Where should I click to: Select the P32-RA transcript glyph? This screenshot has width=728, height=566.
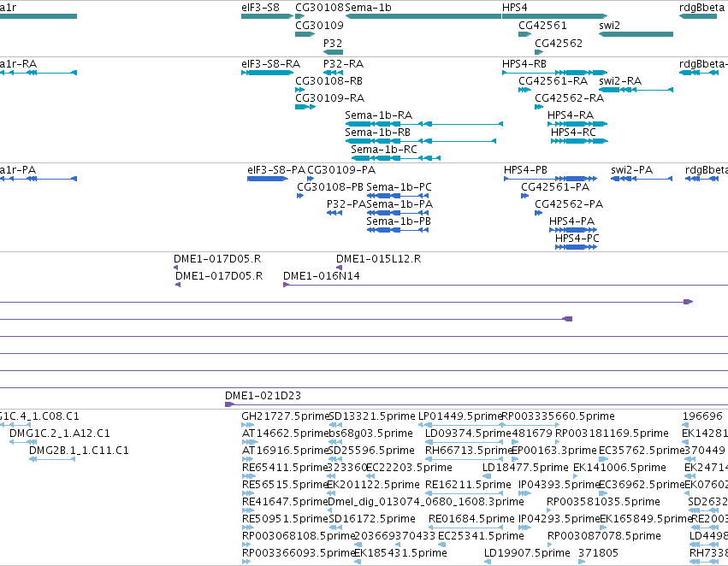click(333, 73)
